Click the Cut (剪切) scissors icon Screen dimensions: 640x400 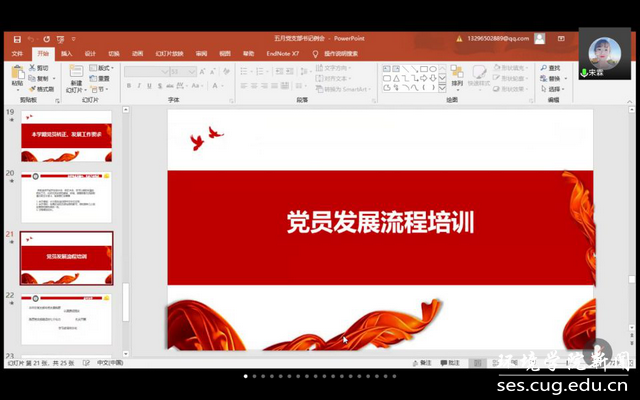pyautogui.click(x=31, y=68)
